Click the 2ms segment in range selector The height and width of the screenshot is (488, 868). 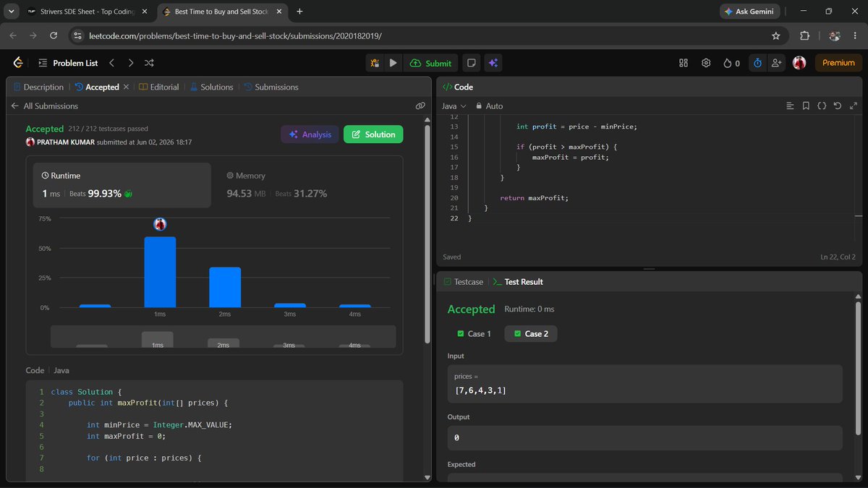[x=224, y=343]
